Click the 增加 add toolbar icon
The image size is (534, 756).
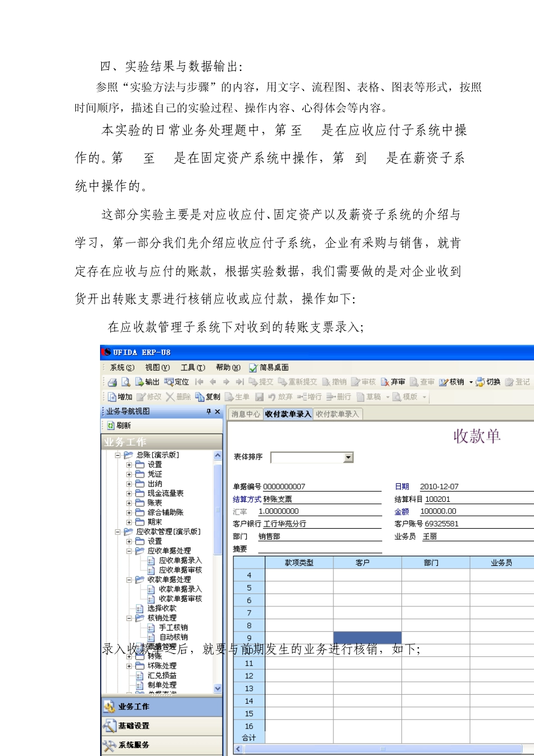pyautogui.click(x=120, y=397)
